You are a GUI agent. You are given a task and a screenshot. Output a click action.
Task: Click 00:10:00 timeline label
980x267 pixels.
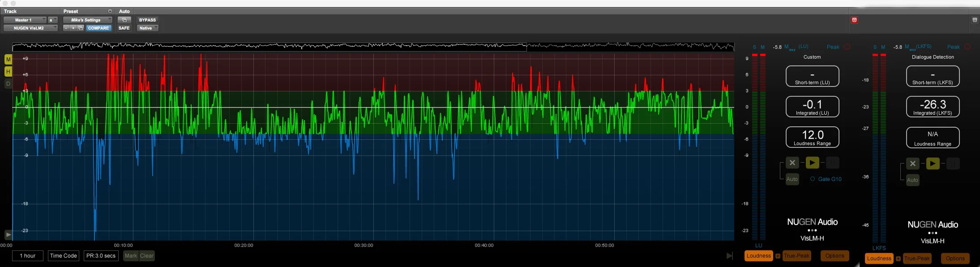[123, 245]
